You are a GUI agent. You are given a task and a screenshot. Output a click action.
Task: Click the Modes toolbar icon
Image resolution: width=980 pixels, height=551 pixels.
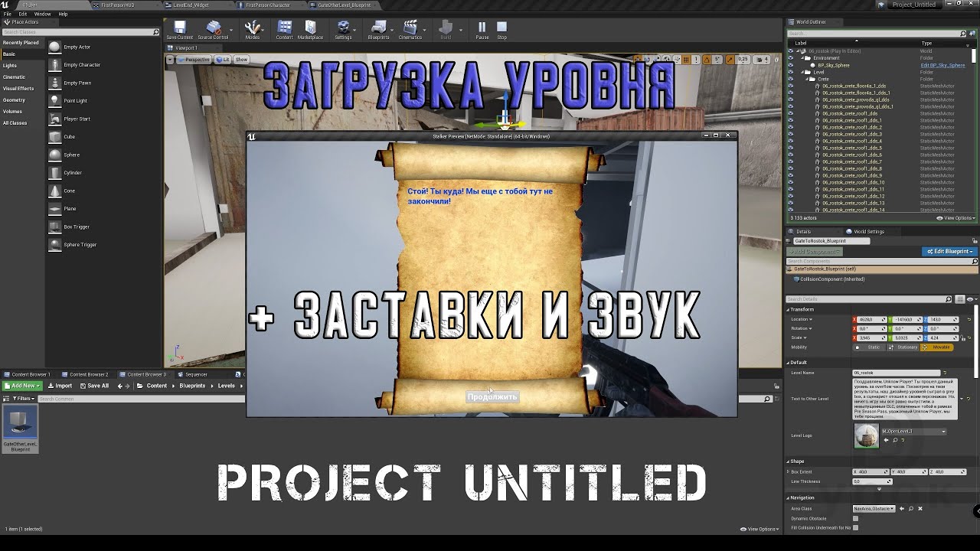[252, 29]
